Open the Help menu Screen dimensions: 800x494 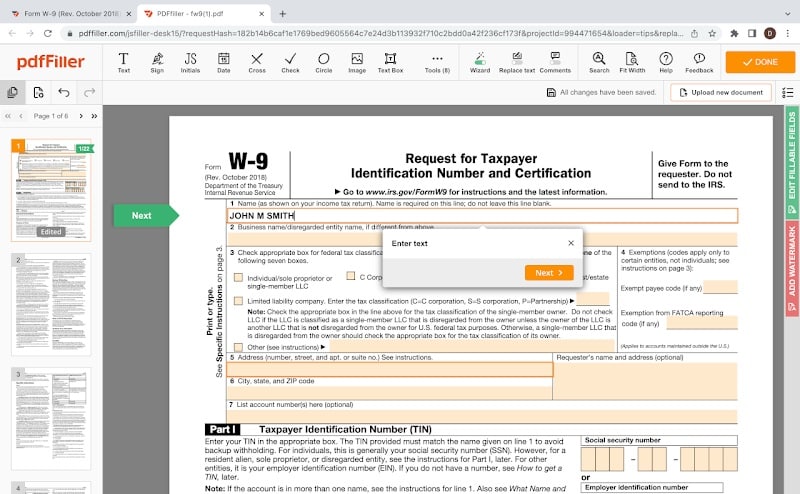pyautogui.click(x=666, y=62)
